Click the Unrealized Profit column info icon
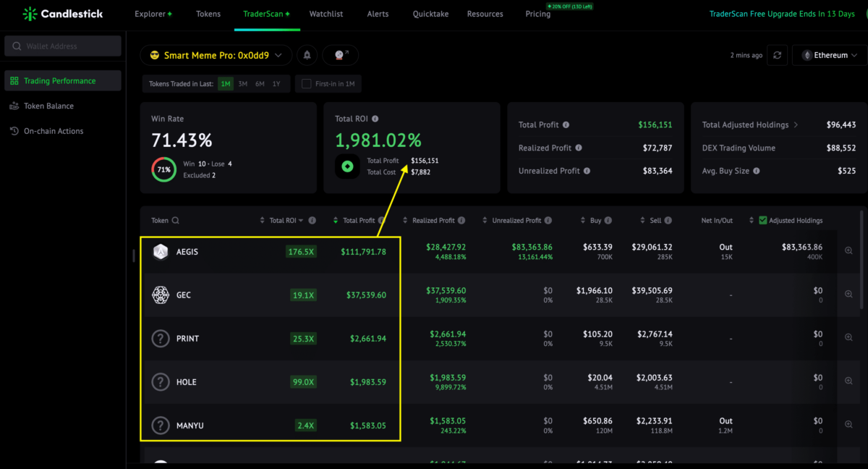Viewport: 868px width, 469px height. coord(548,221)
